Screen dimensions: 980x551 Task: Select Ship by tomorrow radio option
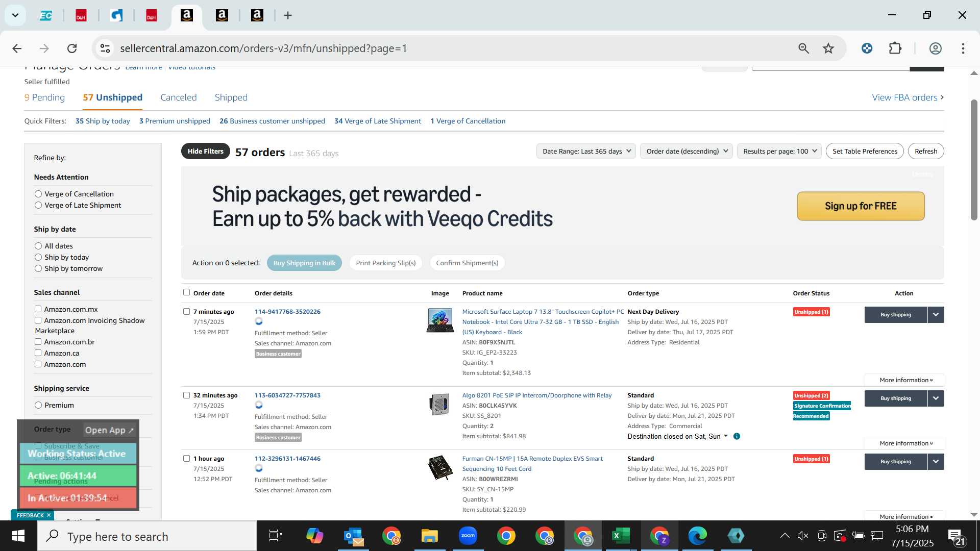point(38,268)
